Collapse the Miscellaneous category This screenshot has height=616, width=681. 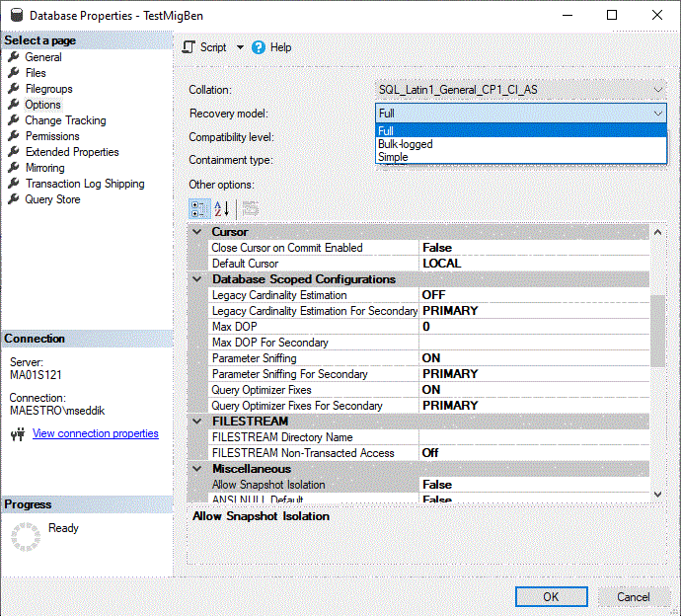tap(197, 468)
